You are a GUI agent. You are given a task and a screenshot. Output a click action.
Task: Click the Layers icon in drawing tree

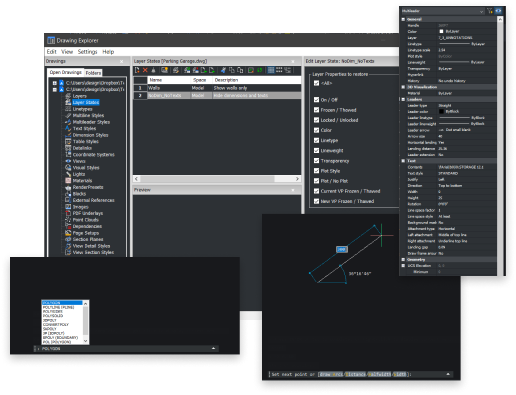pos(68,96)
